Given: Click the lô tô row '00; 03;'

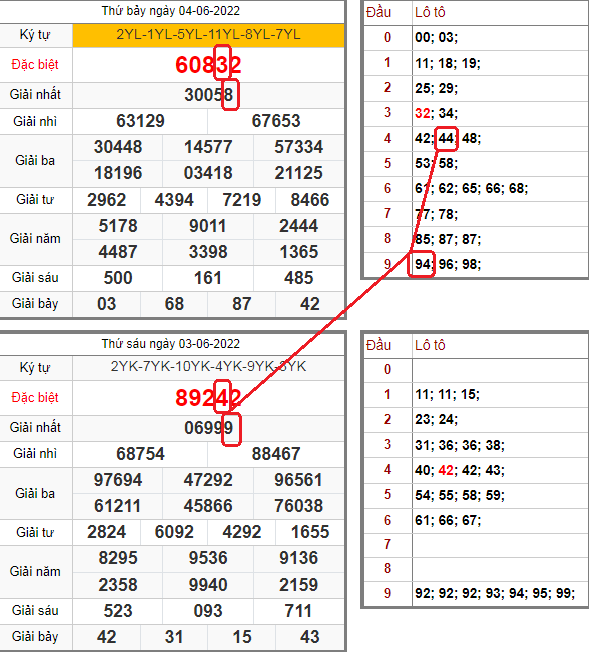Looking at the screenshot, I should click(436, 37).
